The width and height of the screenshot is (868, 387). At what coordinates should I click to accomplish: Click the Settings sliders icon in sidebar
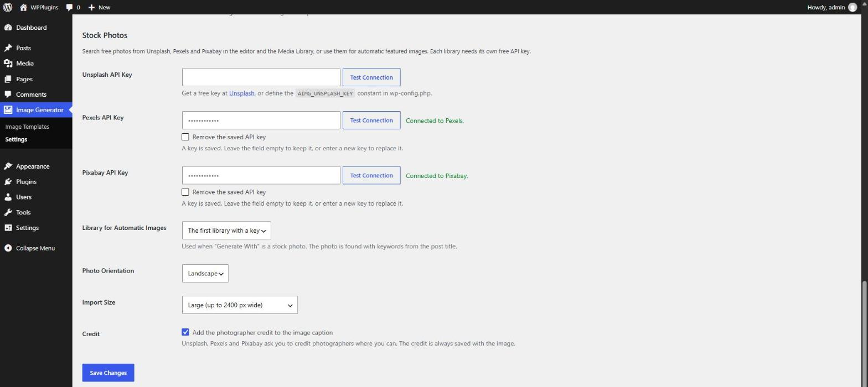coord(8,228)
